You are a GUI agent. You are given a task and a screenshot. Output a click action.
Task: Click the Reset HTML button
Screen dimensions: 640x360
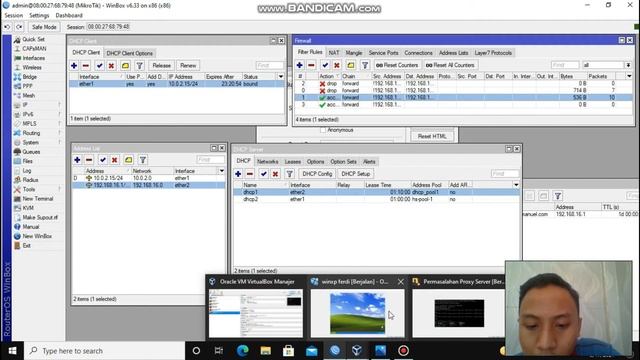[x=432, y=136]
